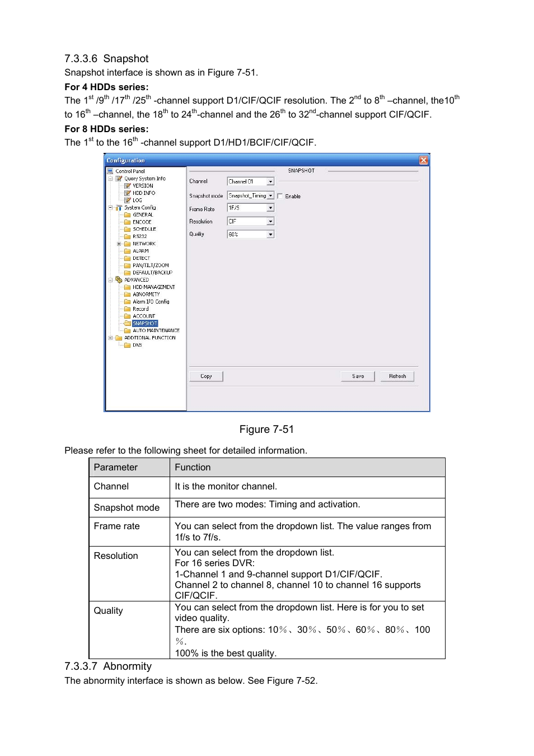Open the Frame Rate 1F/S dropdown
The image size is (534, 756).
coord(251,208)
